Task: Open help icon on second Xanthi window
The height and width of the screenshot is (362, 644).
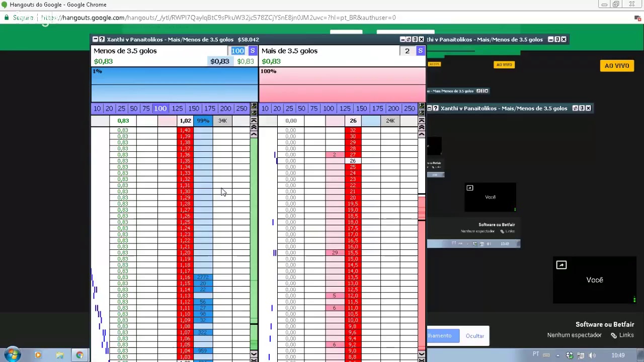Action: [436, 108]
